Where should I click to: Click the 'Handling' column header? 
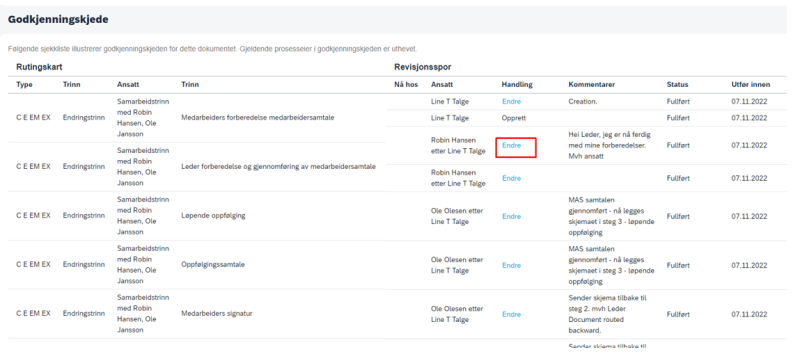click(x=517, y=85)
